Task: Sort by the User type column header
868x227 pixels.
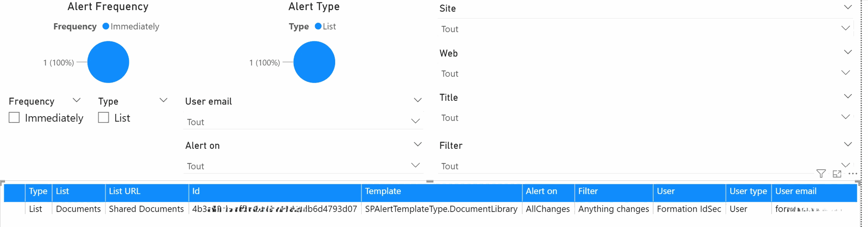Action: [x=748, y=191]
